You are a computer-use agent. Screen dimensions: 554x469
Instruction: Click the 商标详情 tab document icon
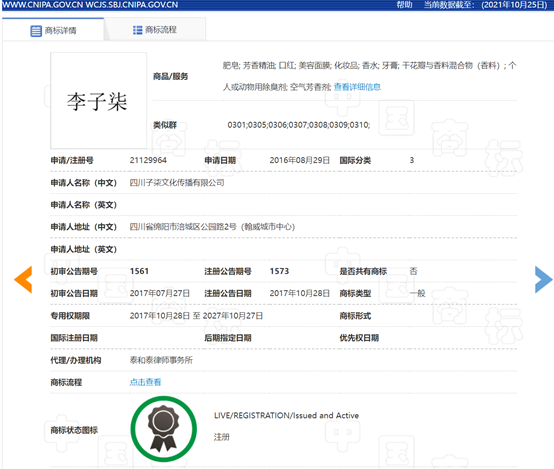pos(36,31)
